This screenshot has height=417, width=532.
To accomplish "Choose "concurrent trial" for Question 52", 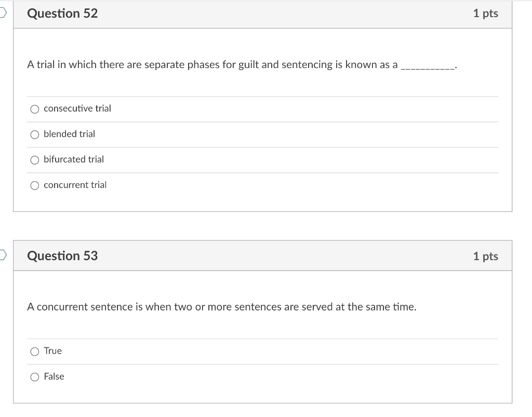I will pyautogui.click(x=34, y=185).
